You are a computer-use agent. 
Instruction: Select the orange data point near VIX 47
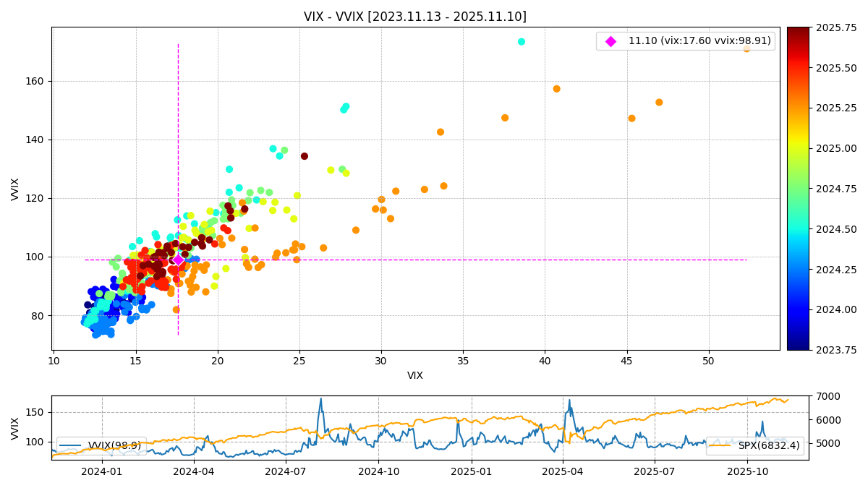pos(659,103)
